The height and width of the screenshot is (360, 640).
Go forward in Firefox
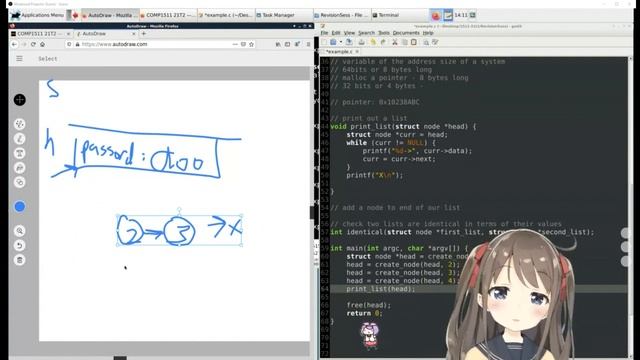24,44
